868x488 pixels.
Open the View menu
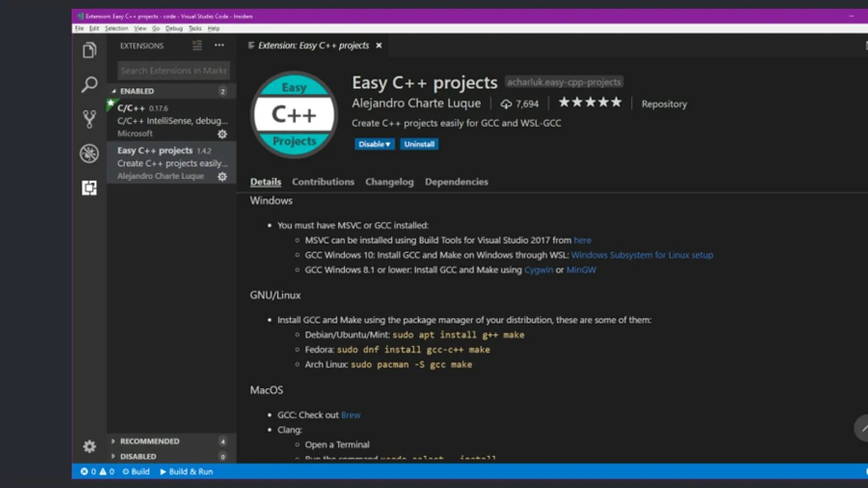tap(140, 28)
